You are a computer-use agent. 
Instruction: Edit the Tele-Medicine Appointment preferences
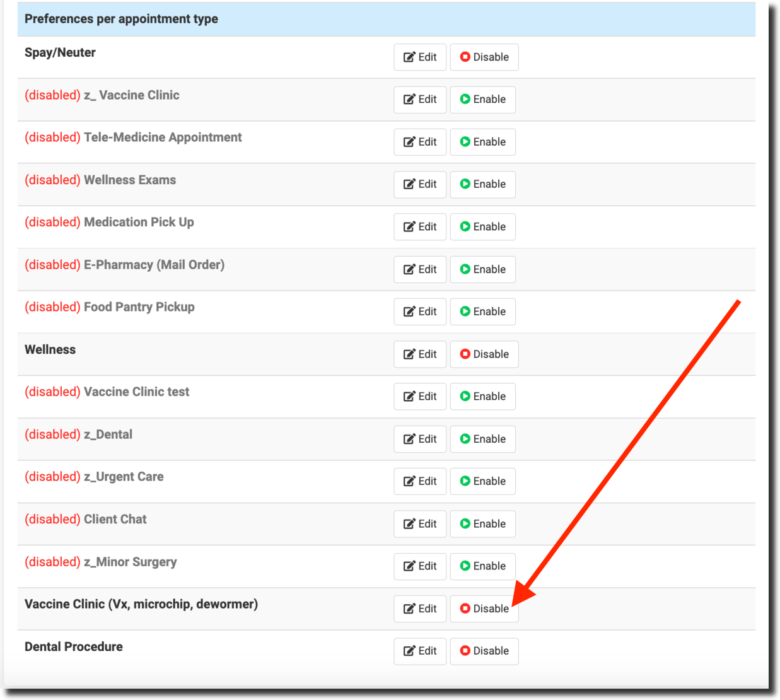(420, 142)
